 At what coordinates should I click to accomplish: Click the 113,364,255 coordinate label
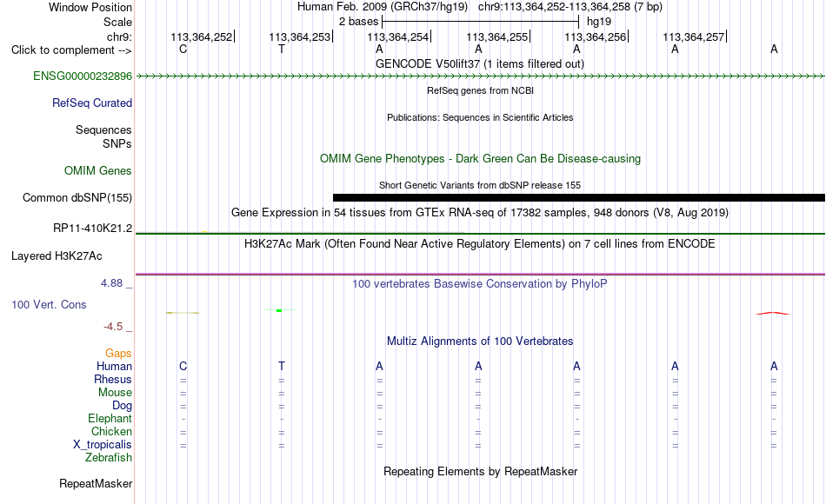pyautogui.click(x=496, y=36)
